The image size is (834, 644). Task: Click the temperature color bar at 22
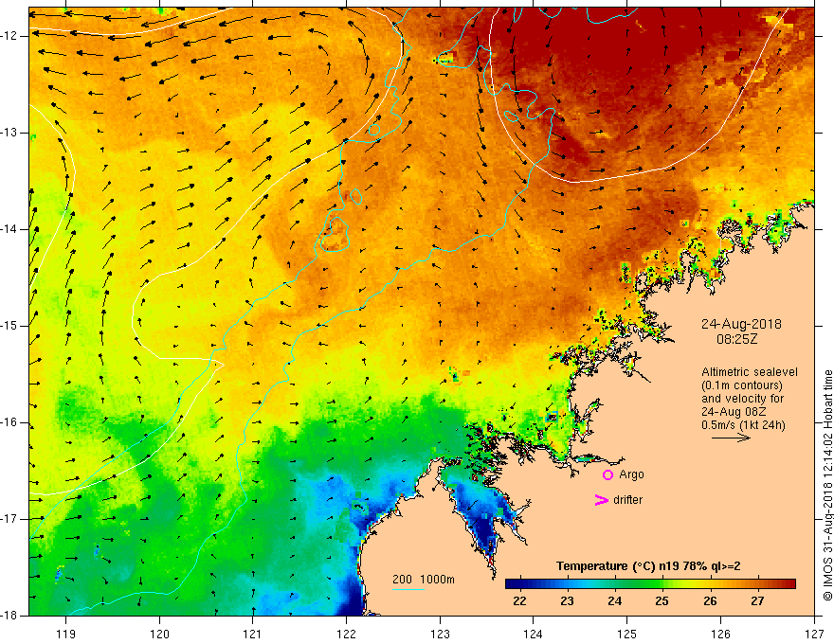tap(519, 584)
